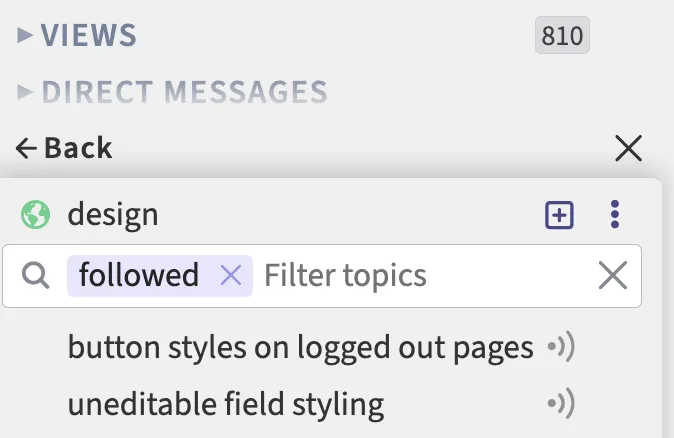Expand the DIRECT MESSAGES section triangle
Image resolution: width=674 pixels, height=438 pixels.
tap(26, 92)
